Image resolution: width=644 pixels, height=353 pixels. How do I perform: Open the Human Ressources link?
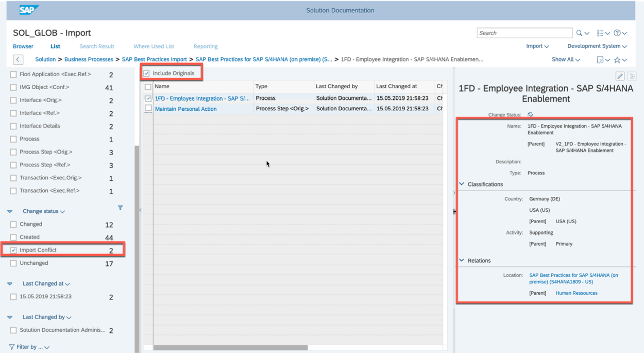(x=577, y=292)
